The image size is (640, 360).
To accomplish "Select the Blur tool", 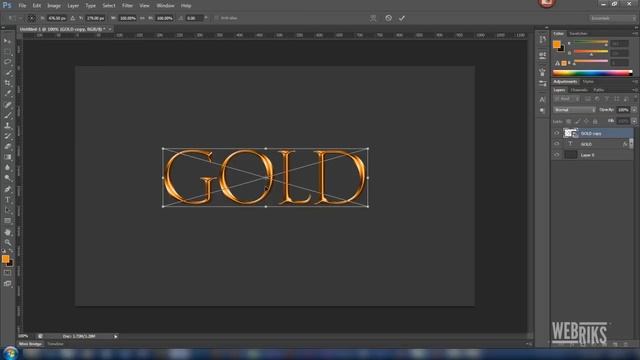I will pos(7,168).
